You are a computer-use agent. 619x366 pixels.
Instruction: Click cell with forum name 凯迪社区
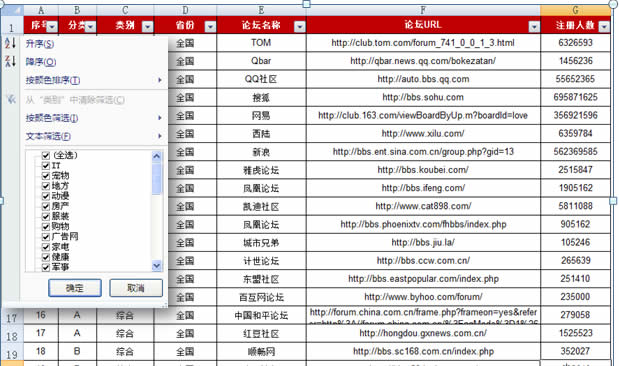coord(261,206)
